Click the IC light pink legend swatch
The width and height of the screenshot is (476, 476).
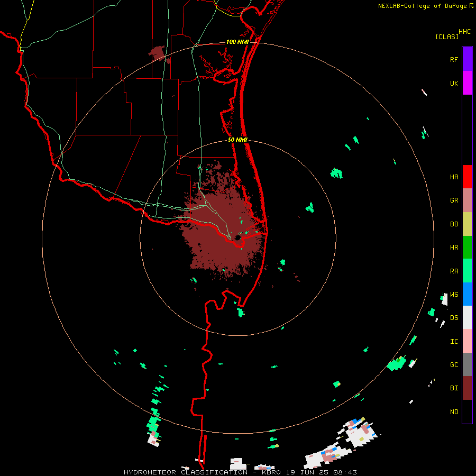467,341
